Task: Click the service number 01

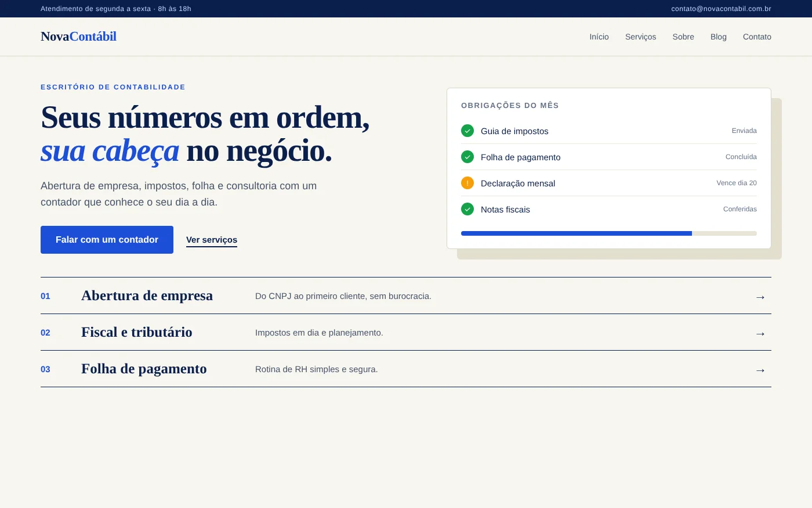Action: (45, 296)
